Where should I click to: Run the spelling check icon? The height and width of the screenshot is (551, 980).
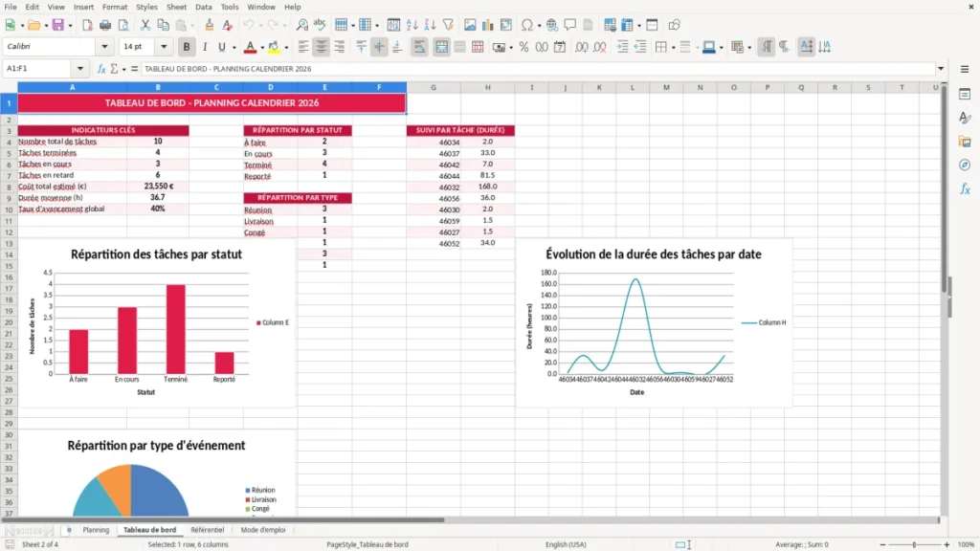320,25
